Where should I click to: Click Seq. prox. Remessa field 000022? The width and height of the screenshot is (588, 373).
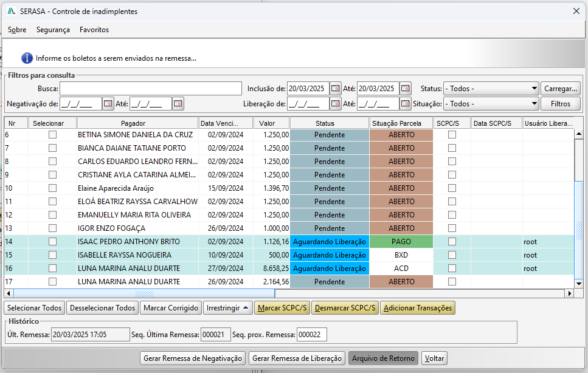click(311, 335)
